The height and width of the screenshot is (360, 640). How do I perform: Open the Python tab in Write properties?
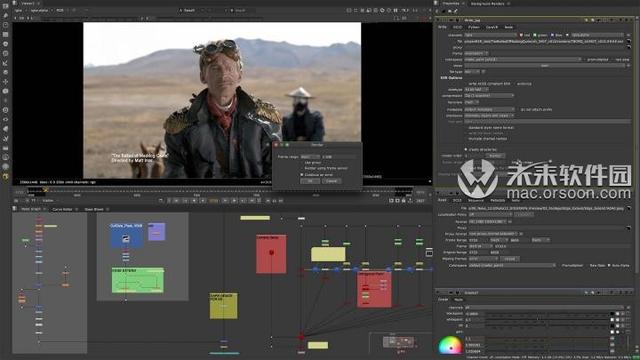[473, 27]
